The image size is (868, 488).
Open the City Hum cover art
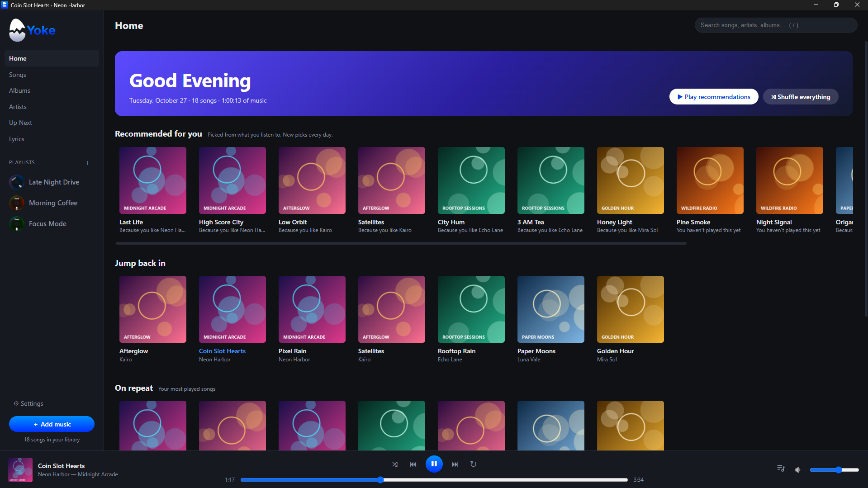(x=471, y=180)
